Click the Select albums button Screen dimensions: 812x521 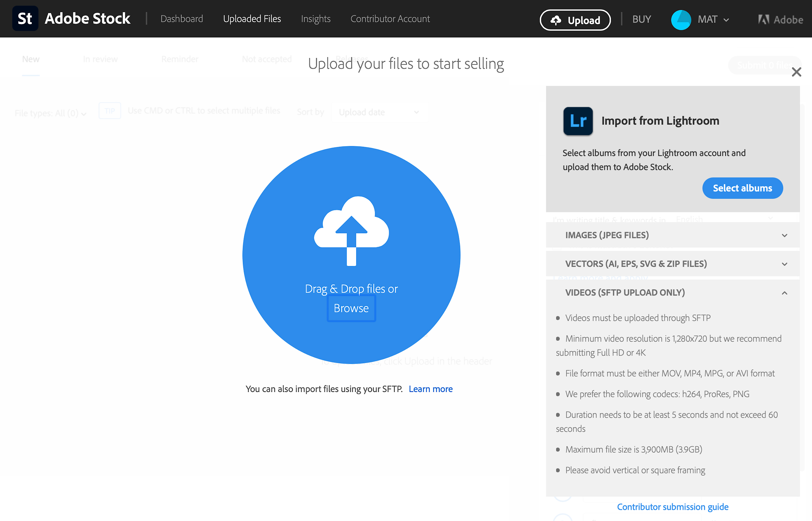(x=742, y=187)
